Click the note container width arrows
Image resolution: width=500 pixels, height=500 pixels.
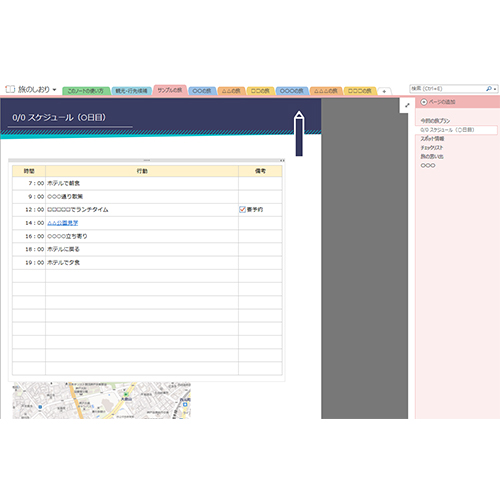282,160
